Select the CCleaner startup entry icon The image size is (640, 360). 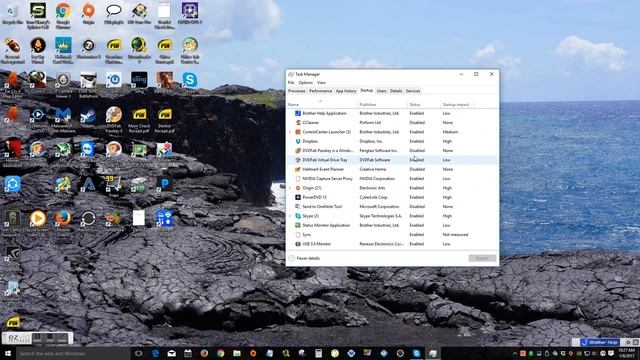(298, 122)
